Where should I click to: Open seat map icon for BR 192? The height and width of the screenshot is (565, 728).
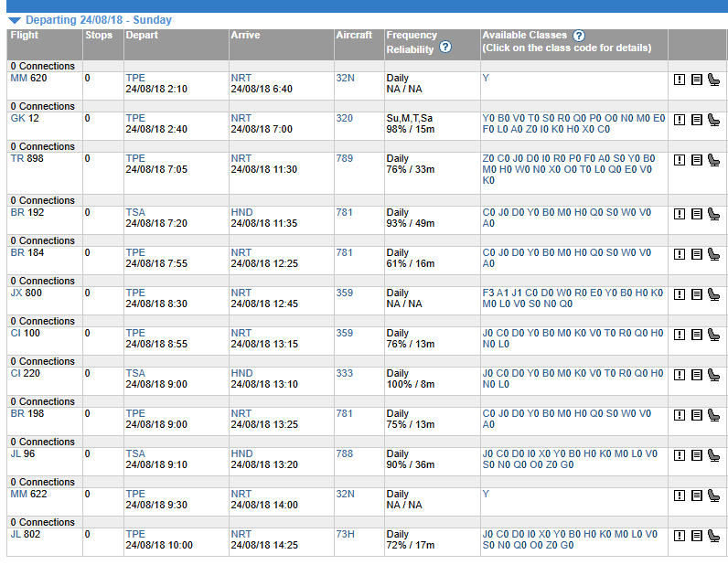point(713,214)
